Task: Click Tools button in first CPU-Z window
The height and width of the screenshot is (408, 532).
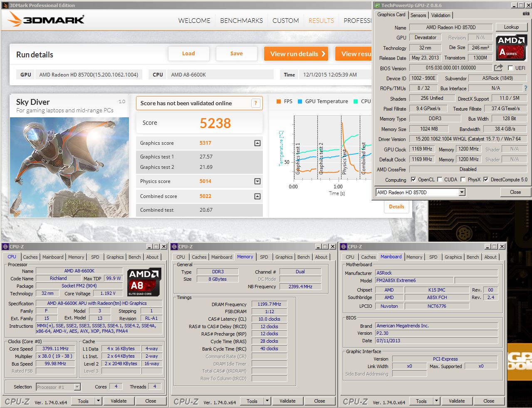Action: (83, 401)
